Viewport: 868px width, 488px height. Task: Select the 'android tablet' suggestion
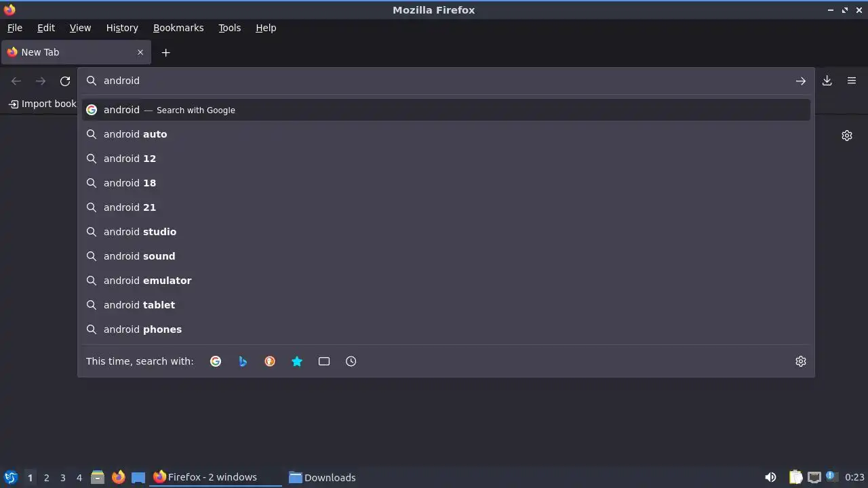click(x=446, y=305)
